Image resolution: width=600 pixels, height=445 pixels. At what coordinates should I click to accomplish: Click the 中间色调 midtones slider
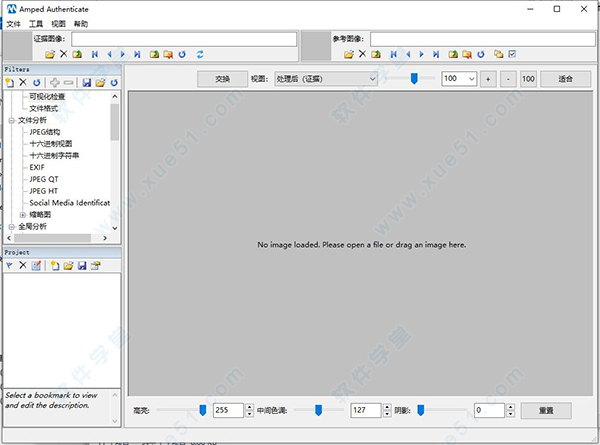[318, 410]
